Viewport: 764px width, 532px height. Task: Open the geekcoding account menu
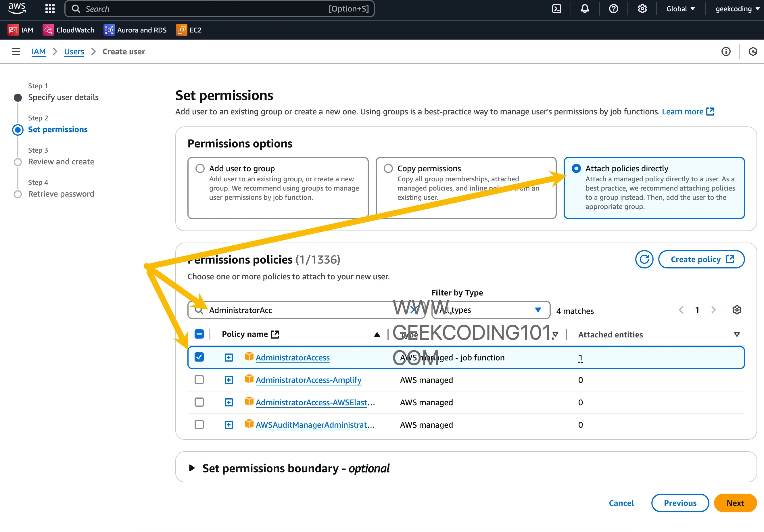point(735,9)
